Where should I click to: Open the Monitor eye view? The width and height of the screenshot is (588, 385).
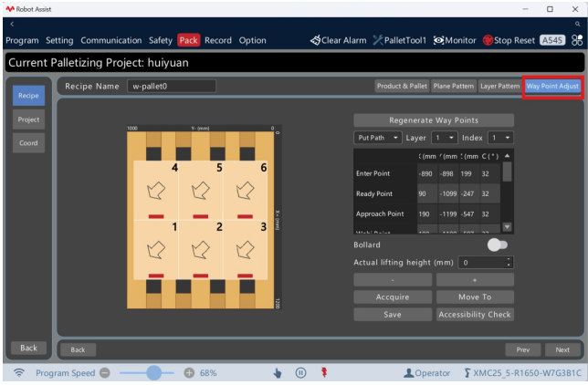point(455,40)
